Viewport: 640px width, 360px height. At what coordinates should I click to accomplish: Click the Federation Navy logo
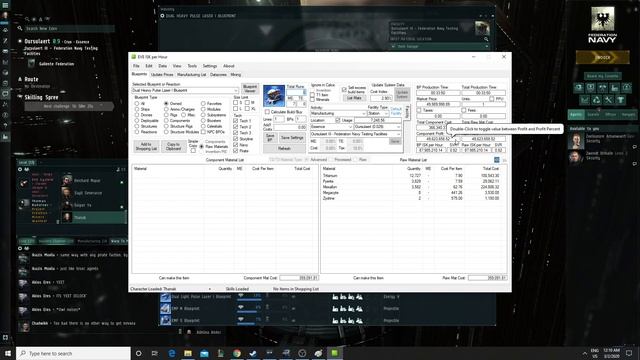[602, 24]
